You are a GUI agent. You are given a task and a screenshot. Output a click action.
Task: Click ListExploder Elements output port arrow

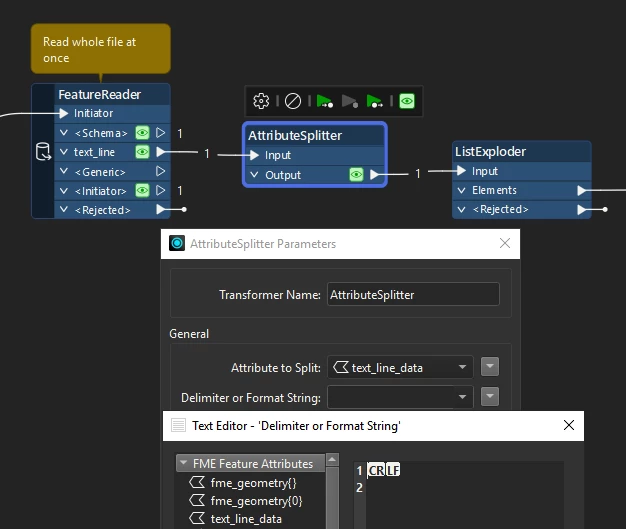point(582,190)
